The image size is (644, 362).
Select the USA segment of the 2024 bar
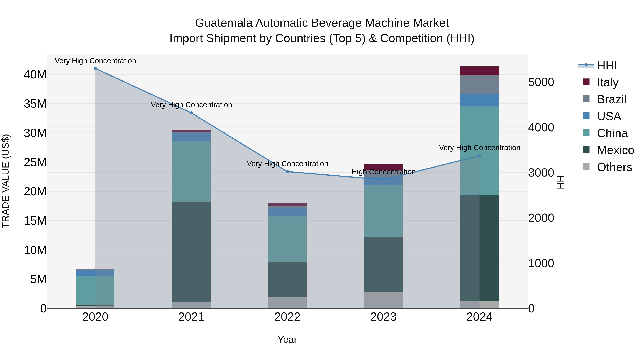479,100
